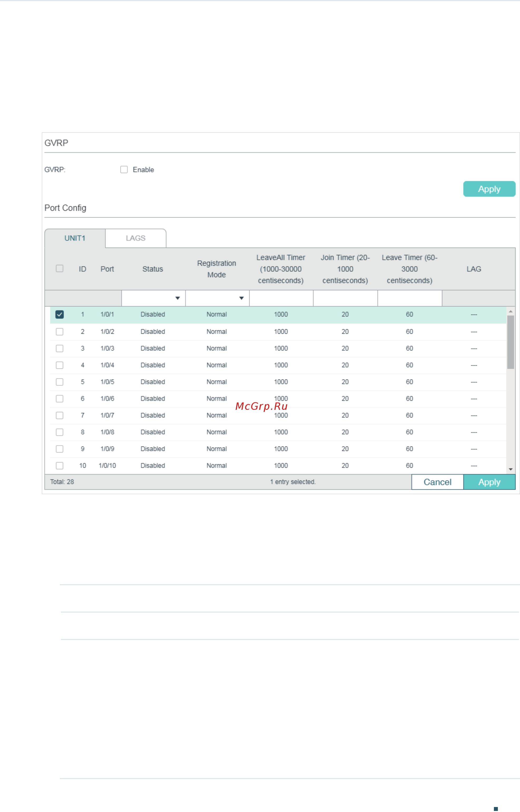Tick the checkbox for port 1/0/10
Image resolution: width=520 pixels, height=812 pixels.
click(x=59, y=466)
